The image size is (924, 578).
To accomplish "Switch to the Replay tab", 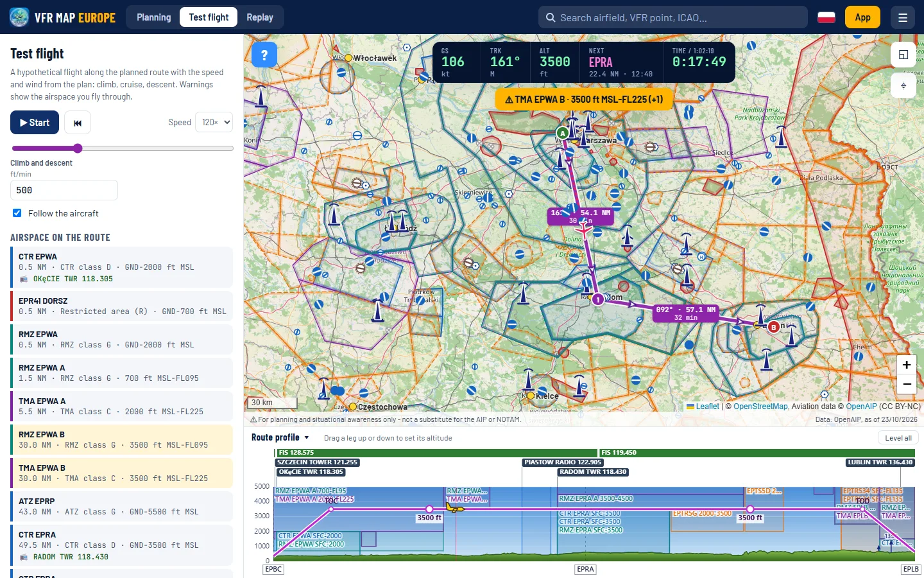I will [x=260, y=17].
